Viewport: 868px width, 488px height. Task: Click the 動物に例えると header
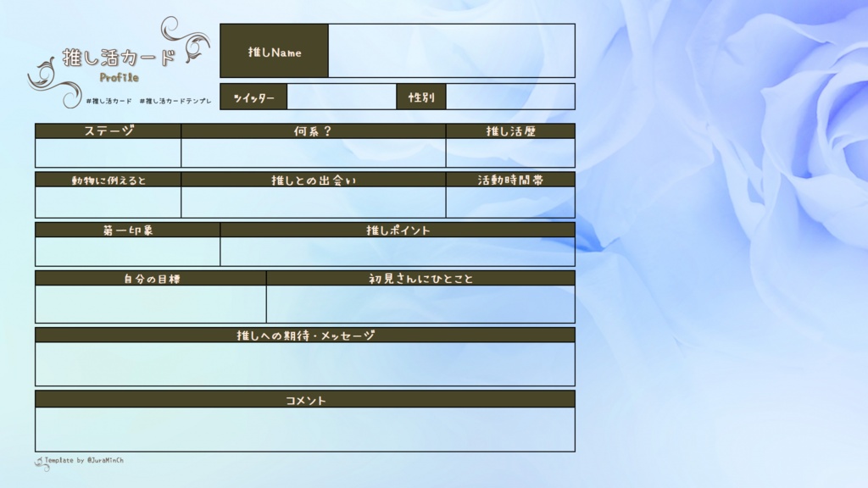coord(108,180)
